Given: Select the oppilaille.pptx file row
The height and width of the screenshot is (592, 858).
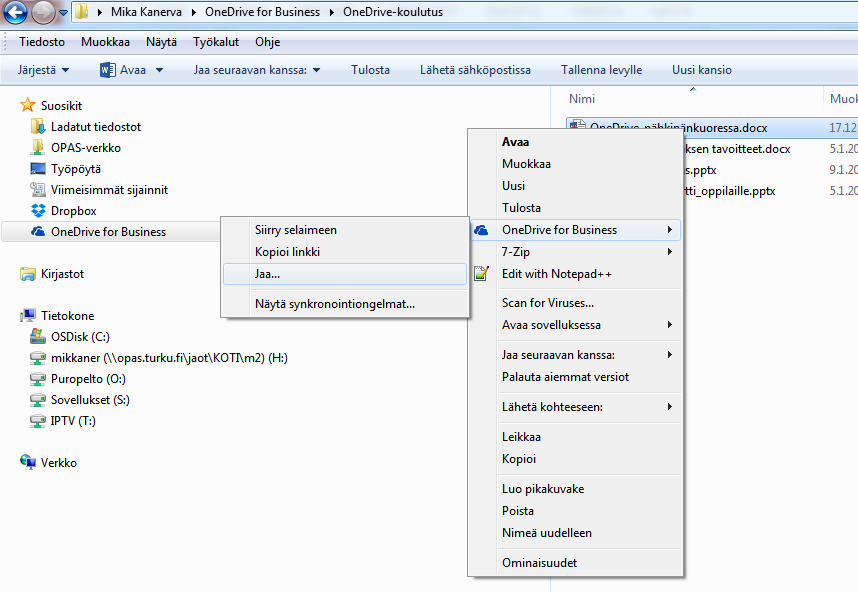Looking at the screenshot, I should [x=729, y=191].
